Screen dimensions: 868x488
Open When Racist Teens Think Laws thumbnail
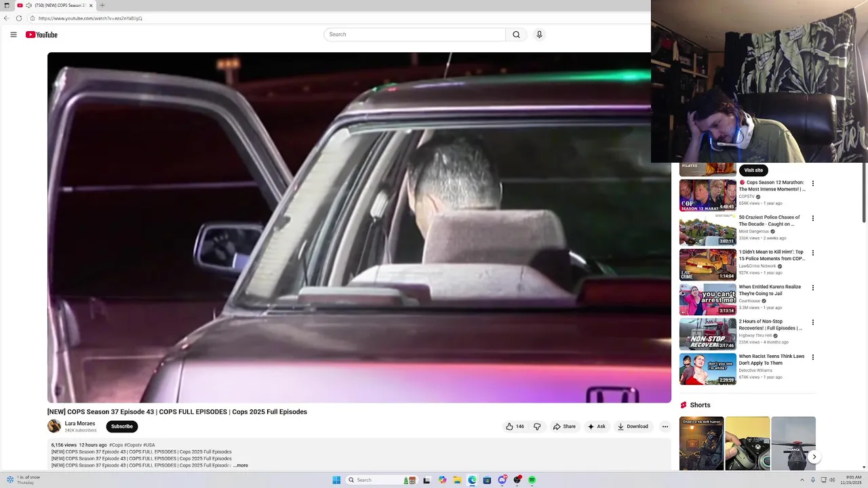[708, 369]
